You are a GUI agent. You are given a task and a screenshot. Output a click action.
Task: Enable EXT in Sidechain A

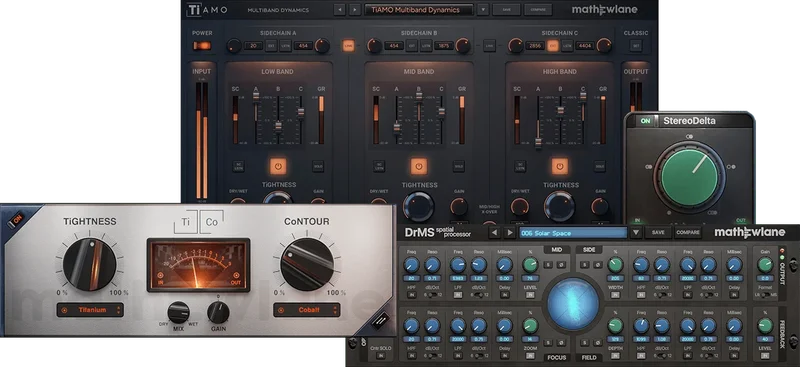tap(271, 46)
